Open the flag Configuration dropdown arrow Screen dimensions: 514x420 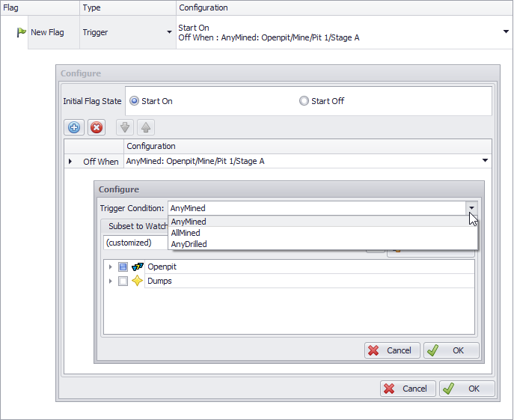click(x=506, y=31)
